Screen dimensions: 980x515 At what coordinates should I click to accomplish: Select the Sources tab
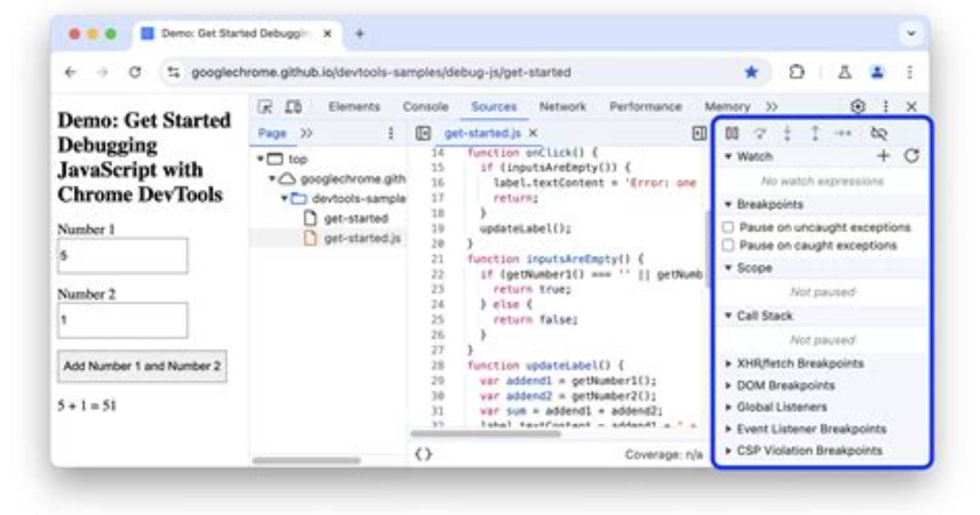point(494,107)
